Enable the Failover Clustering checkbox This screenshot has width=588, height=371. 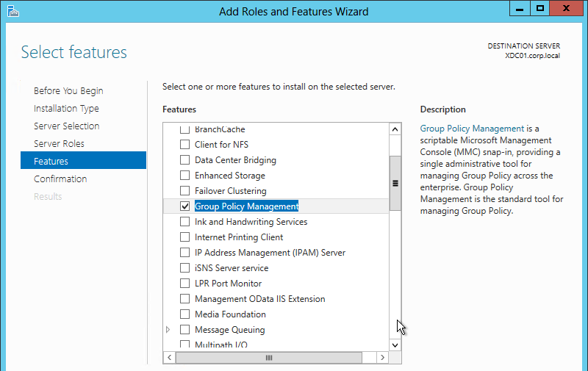[185, 191]
